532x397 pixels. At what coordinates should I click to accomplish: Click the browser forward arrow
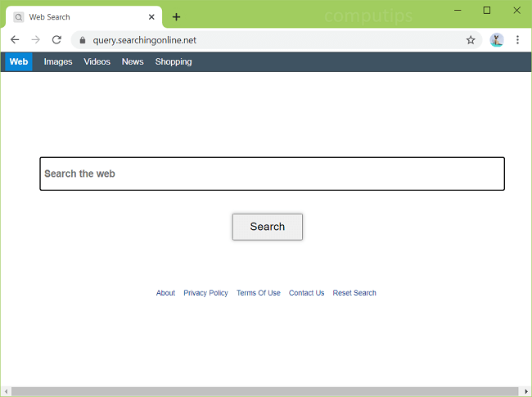pyautogui.click(x=36, y=39)
